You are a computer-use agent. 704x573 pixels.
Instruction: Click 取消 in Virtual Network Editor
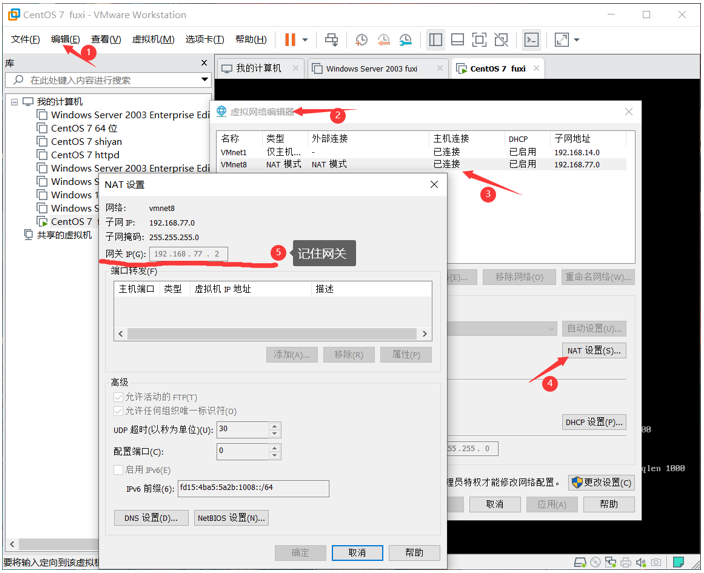click(495, 504)
